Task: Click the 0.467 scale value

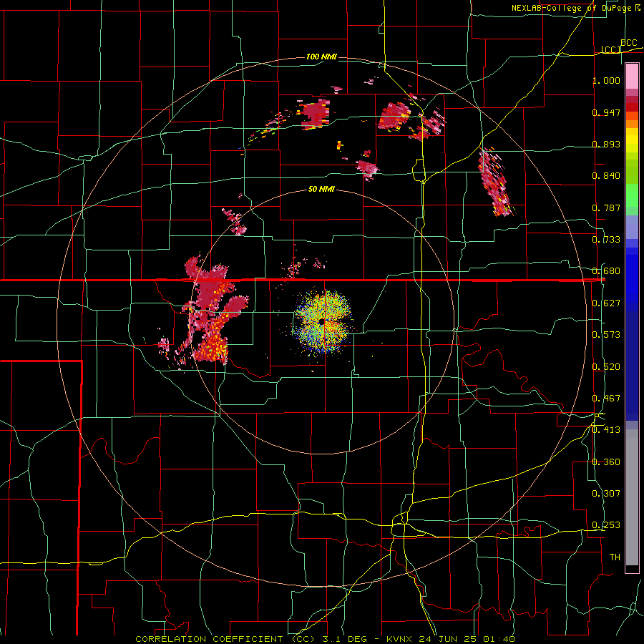Action: click(606, 398)
